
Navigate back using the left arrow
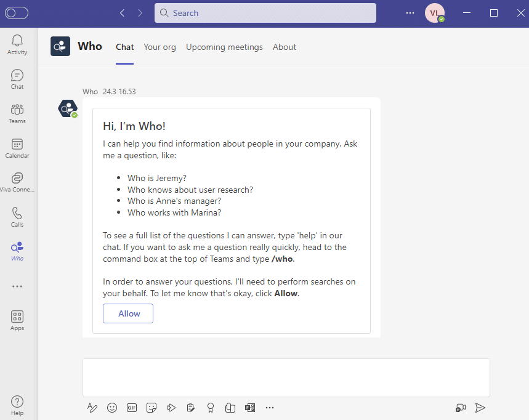[x=122, y=13]
